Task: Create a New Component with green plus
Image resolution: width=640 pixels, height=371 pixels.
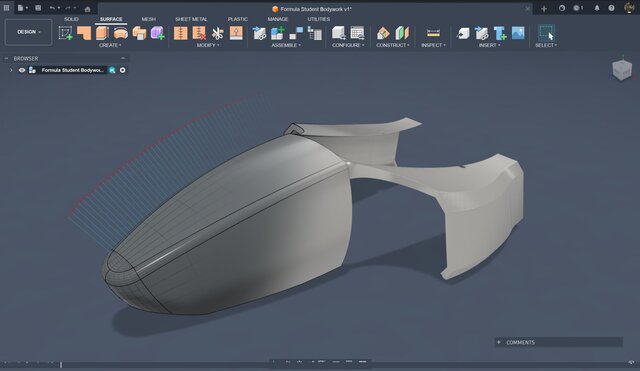Action: click(x=278, y=33)
